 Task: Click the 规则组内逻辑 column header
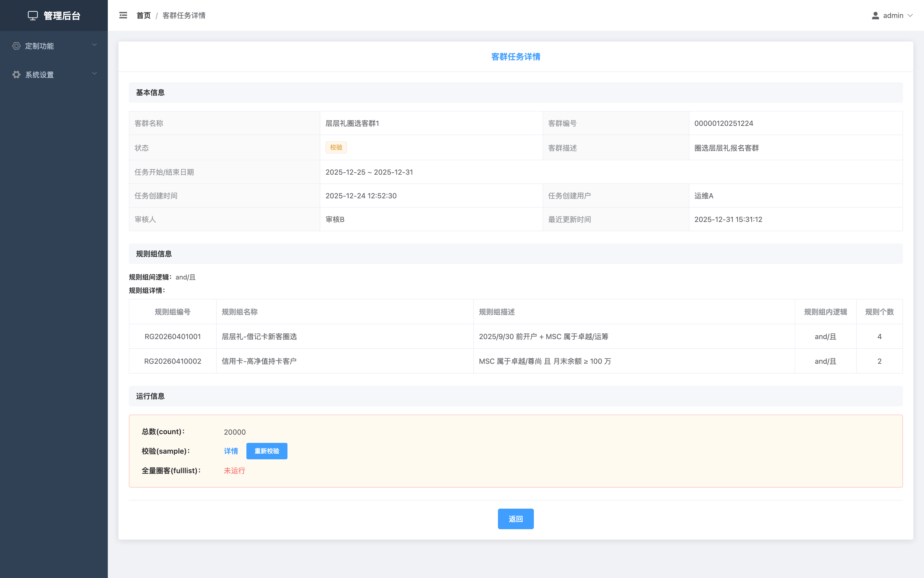coord(825,312)
